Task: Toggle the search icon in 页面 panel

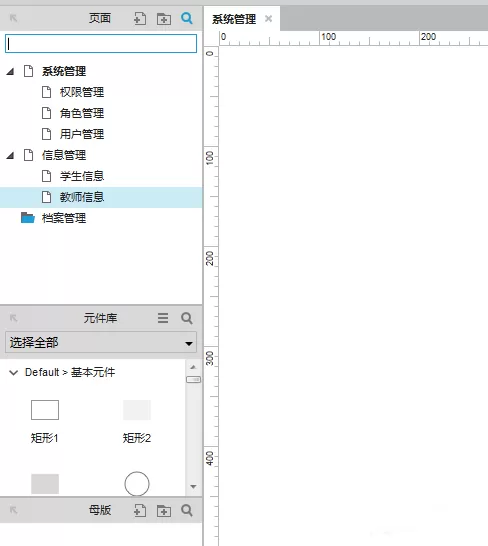Action: click(187, 18)
